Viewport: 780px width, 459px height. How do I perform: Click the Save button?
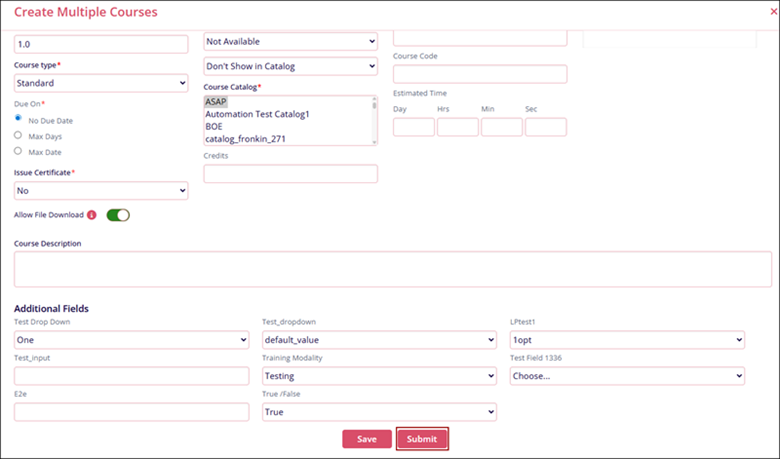coord(366,439)
